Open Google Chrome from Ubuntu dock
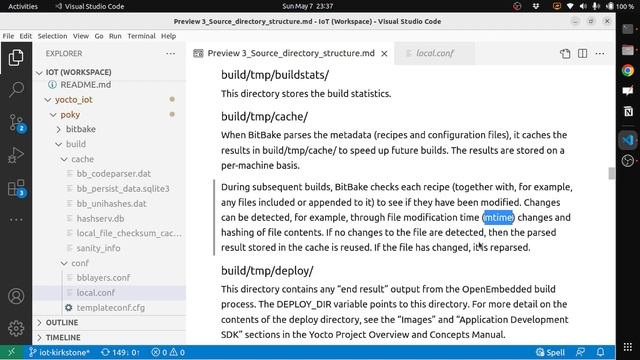This screenshot has width=640, height=360. pos(628,71)
